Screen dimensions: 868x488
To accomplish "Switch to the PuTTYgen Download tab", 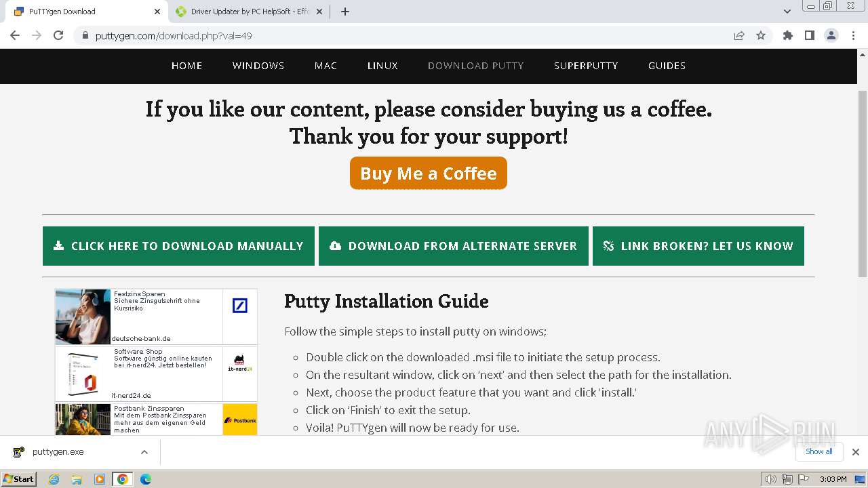I will [x=88, y=12].
